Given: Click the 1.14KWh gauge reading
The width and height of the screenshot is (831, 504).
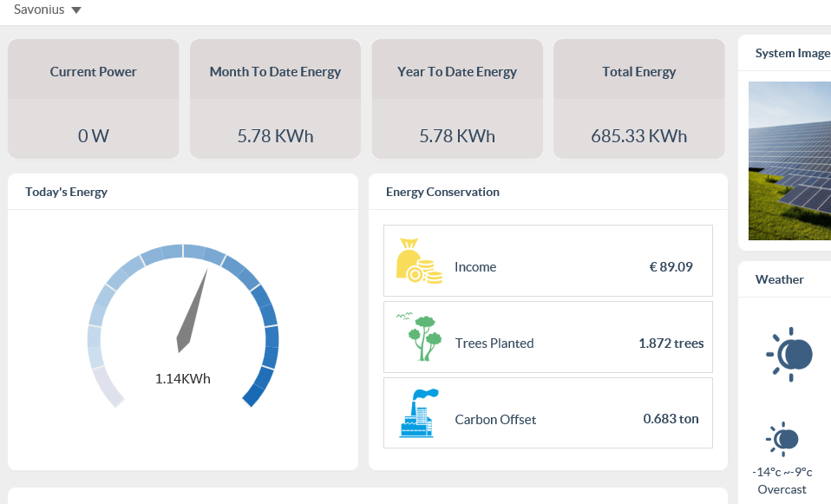Looking at the screenshot, I should [183, 379].
